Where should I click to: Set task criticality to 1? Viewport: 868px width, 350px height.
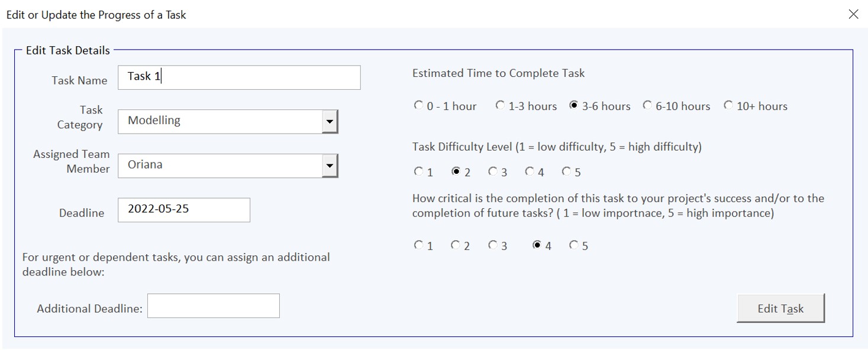point(418,245)
